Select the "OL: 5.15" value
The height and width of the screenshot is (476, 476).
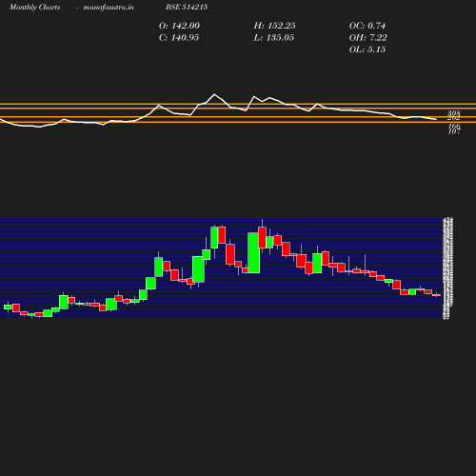367,50
